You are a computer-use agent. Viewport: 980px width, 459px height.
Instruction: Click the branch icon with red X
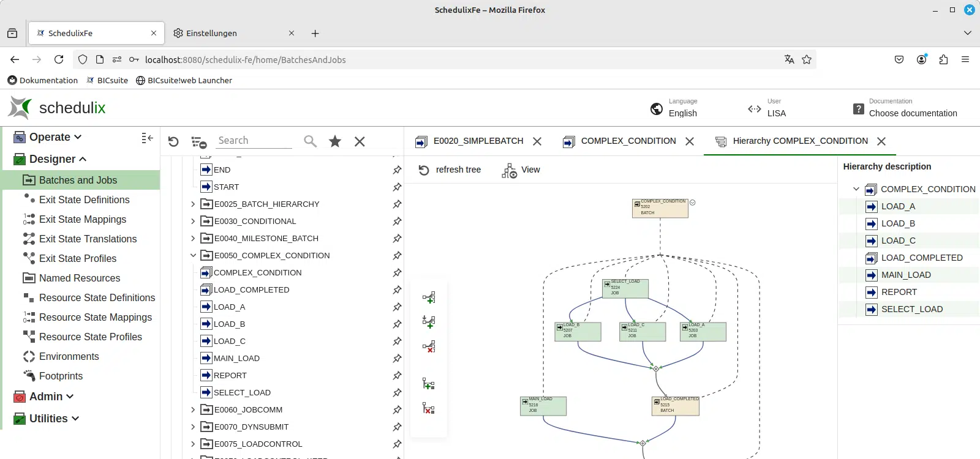pyautogui.click(x=429, y=347)
